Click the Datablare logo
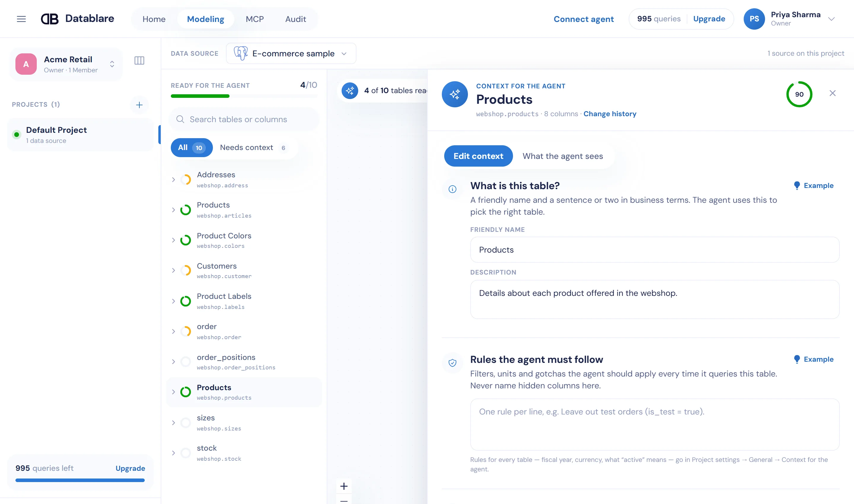This screenshot has width=854, height=504. [77, 19]
